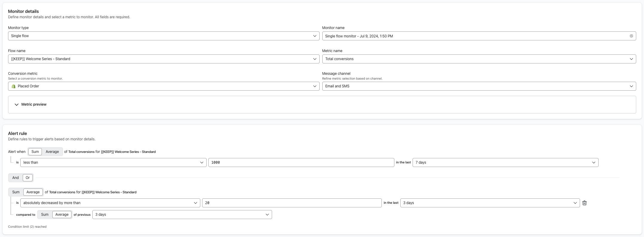The width and height of the screenshot is (644, 237).
Task: Select Average in the first alert condition
Action: 52,152
